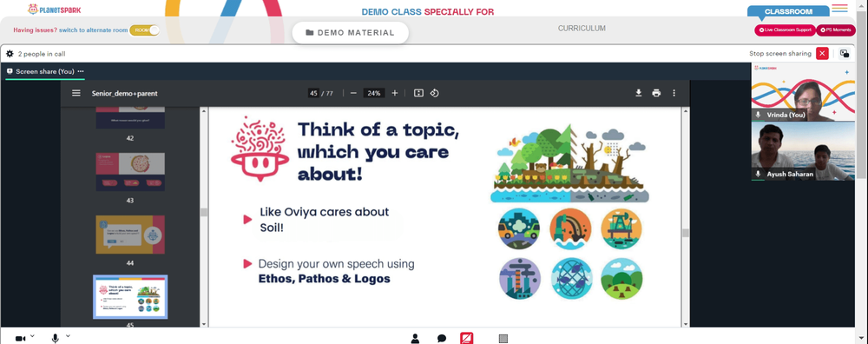Toggle the alternate ROOM switch
868x344 pixels.
[x=144, y=30]
